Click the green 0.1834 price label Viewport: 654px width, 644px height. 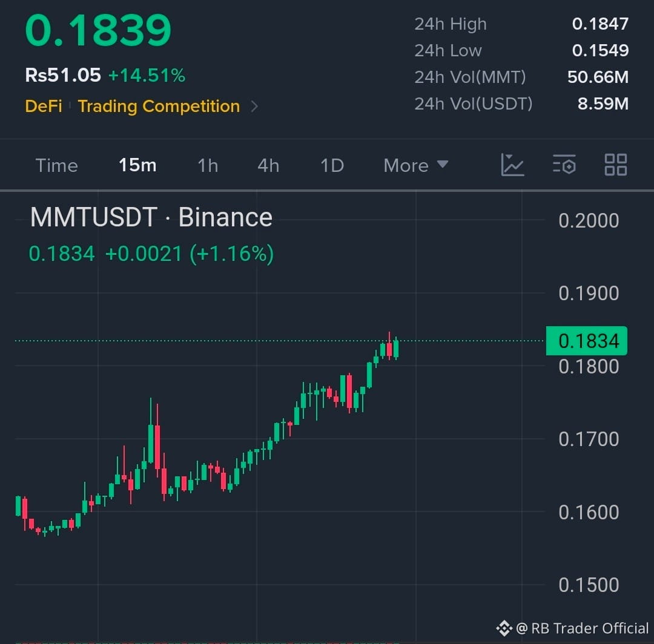586,341
